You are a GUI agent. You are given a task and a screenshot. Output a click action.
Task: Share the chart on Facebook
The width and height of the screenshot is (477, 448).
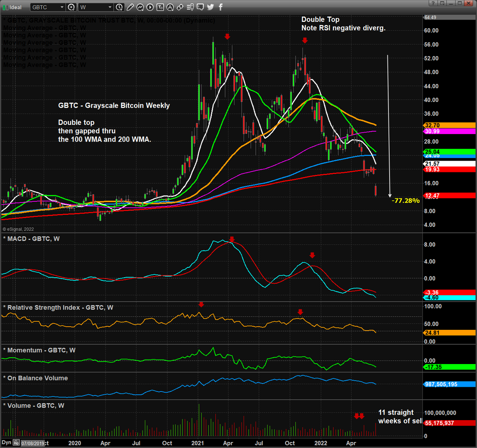coord(220,7)
